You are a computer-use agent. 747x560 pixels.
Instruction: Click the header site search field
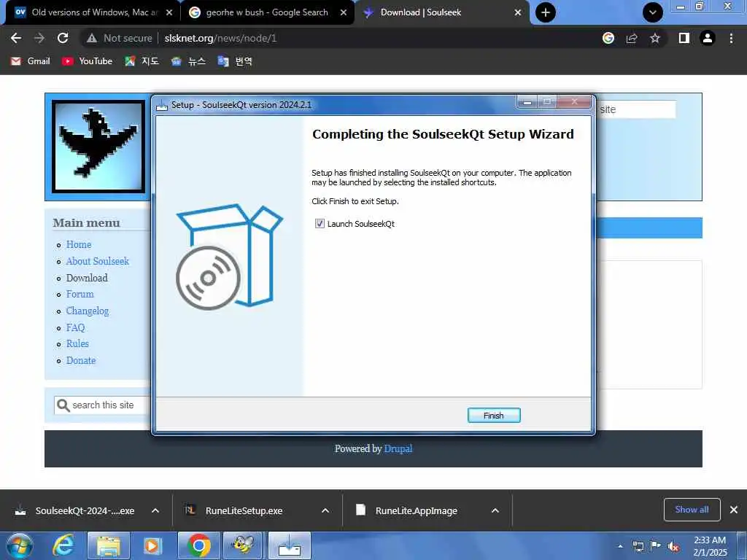(636, 109)
